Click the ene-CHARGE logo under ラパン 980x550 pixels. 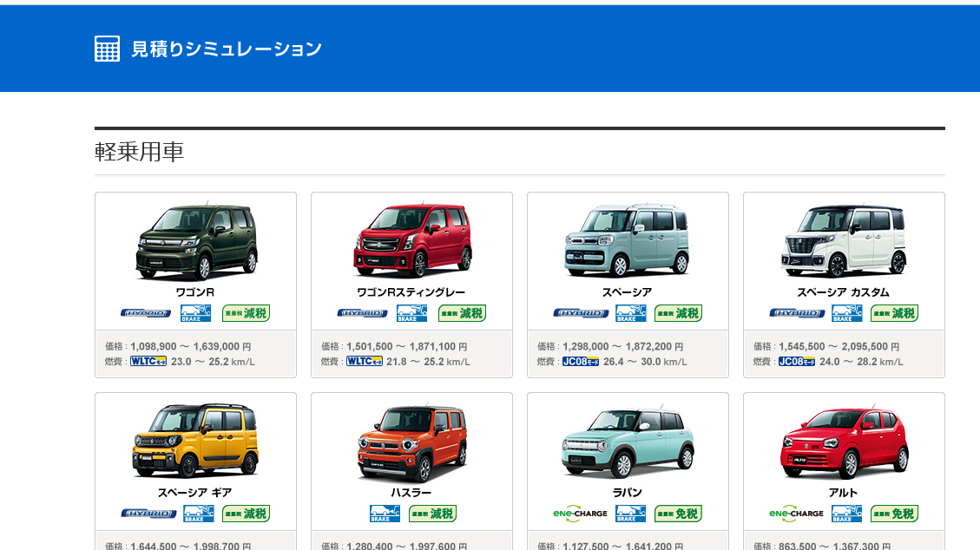point(580,514)
